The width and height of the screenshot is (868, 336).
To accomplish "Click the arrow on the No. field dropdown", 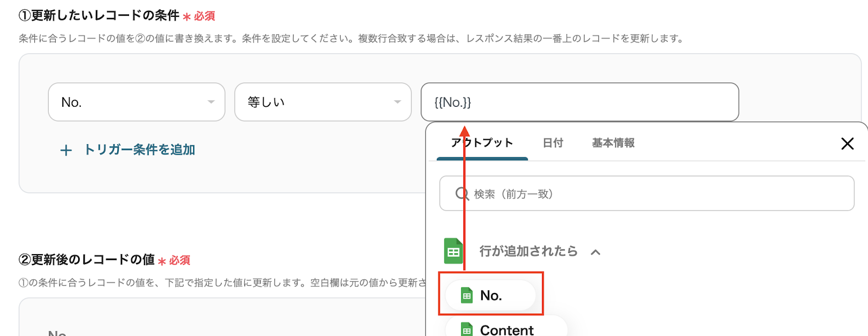I will coord(211,102).
